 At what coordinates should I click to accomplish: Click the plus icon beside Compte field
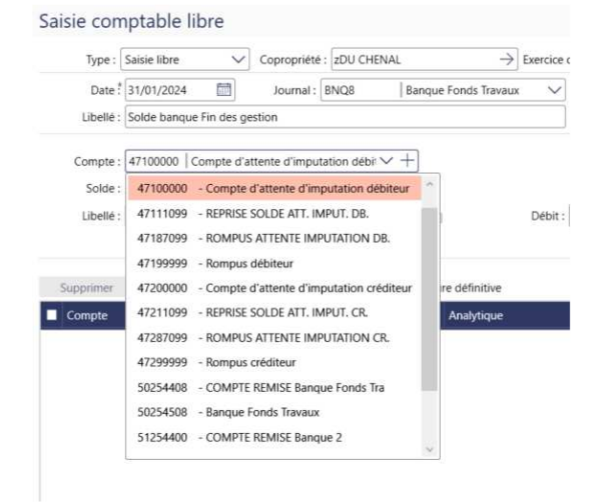(x=408, y=160)
